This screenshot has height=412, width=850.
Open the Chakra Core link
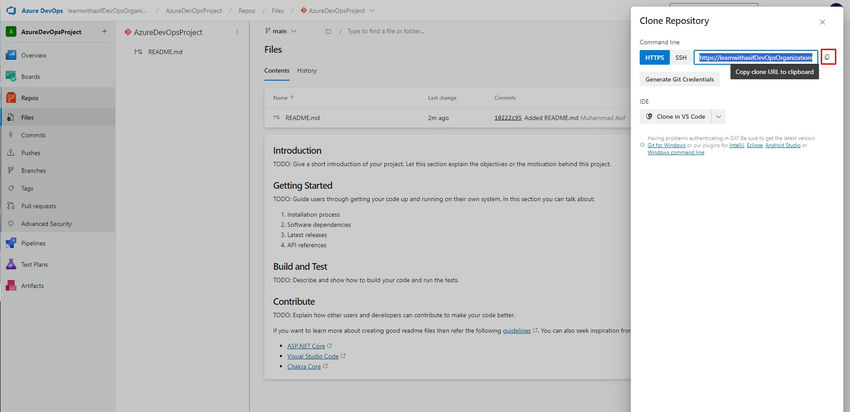304,366
